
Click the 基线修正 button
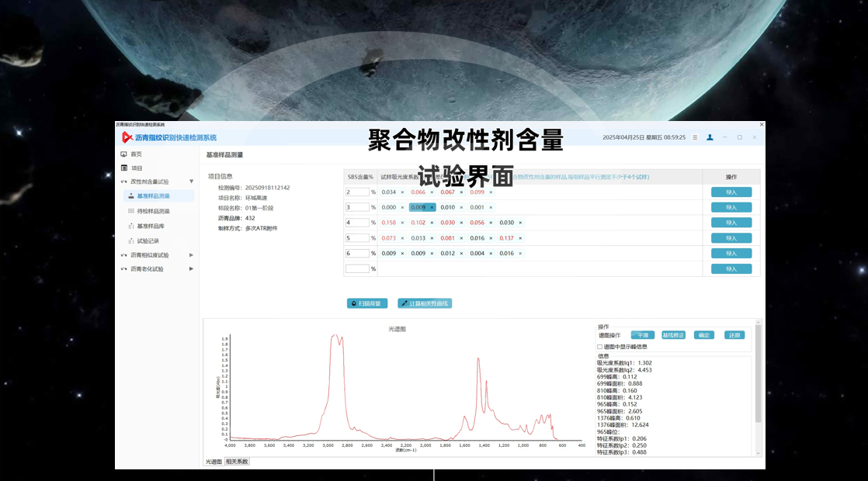(673, 335)
